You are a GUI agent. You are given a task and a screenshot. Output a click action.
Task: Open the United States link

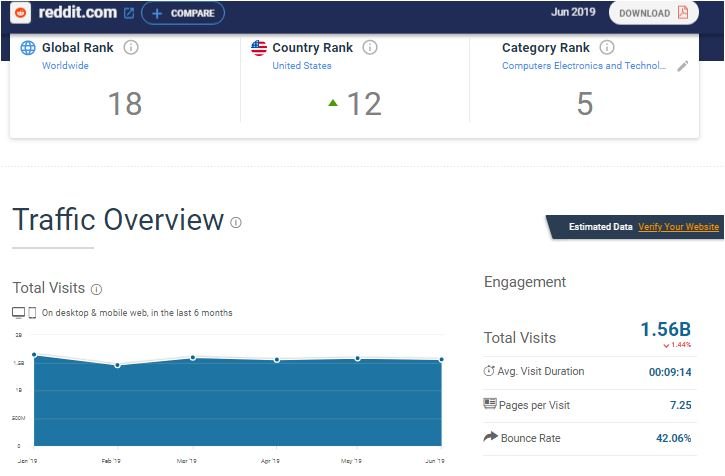(x=301, y=66)
